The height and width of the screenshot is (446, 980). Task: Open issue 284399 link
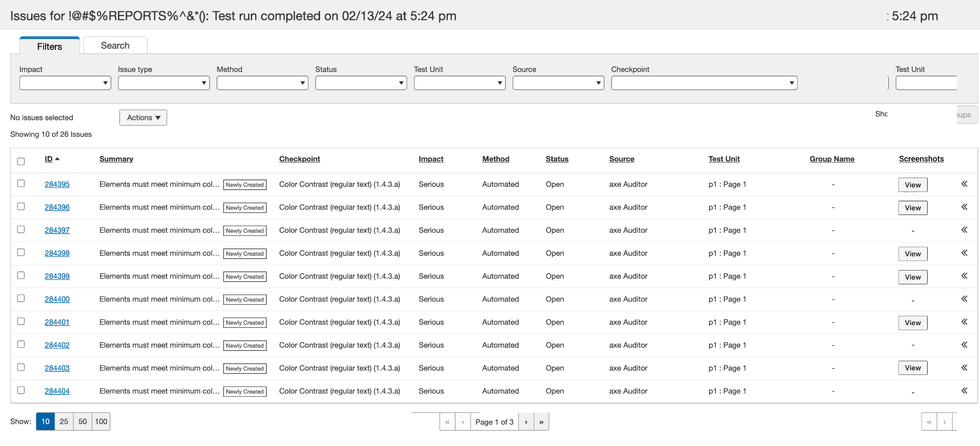tap(57, 276)
